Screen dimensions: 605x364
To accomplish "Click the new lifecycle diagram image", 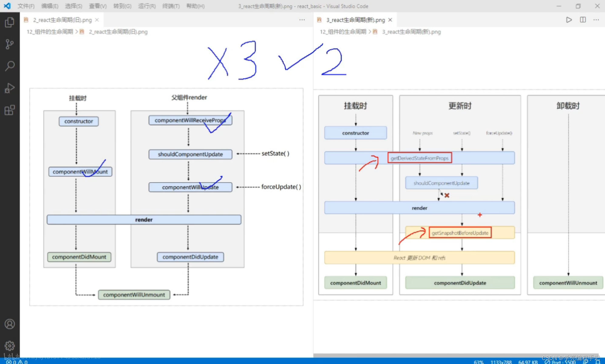I will pyautogui.click(x=459, y=195).
